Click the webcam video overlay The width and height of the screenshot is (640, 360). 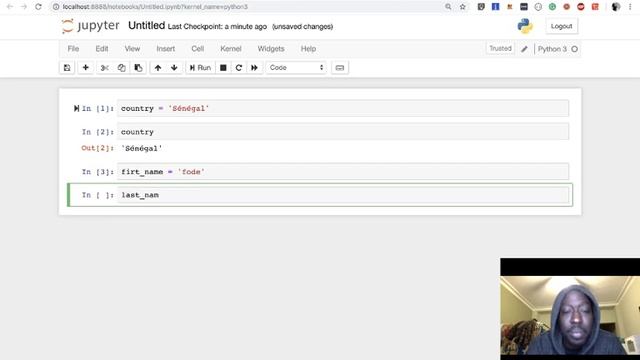click(570, 309)
